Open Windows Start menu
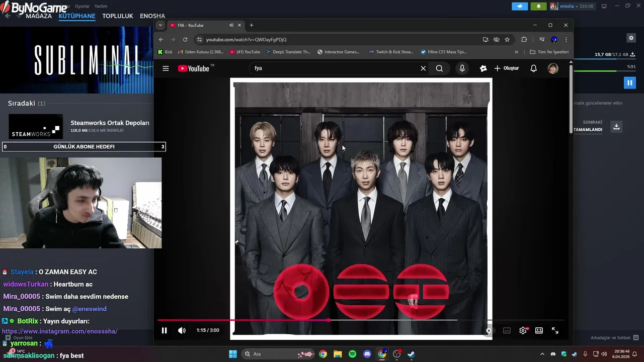Image resolution: width=644 pixels, height=362 pixels. click(233, 354)
